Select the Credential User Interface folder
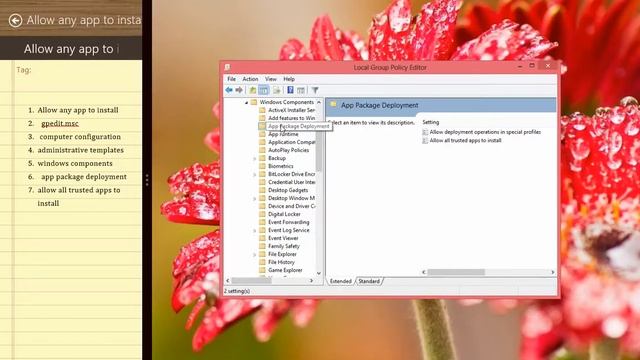This screenshot has width=640, height=360. point(291,182)
